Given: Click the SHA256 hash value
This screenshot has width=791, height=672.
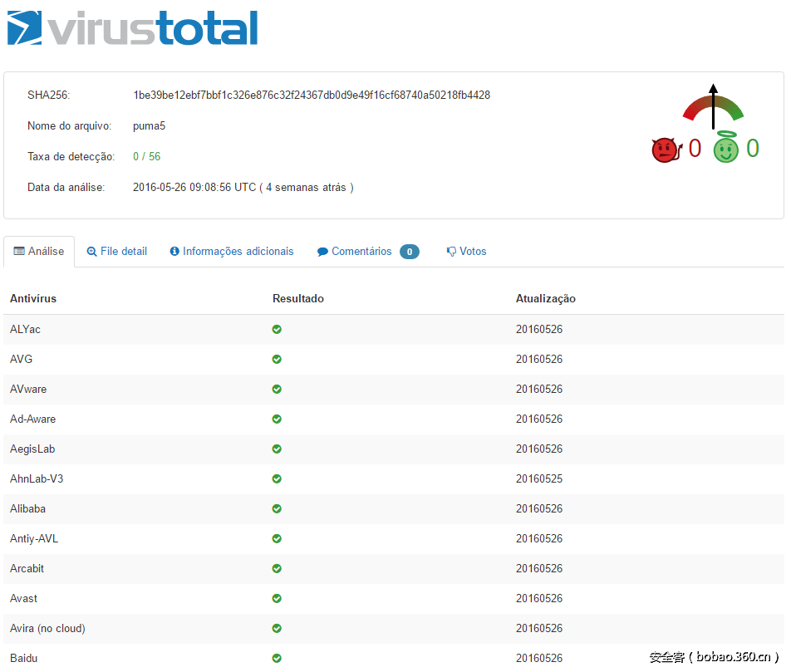Looking at the screenshot, I should click(x=312, y=96).
